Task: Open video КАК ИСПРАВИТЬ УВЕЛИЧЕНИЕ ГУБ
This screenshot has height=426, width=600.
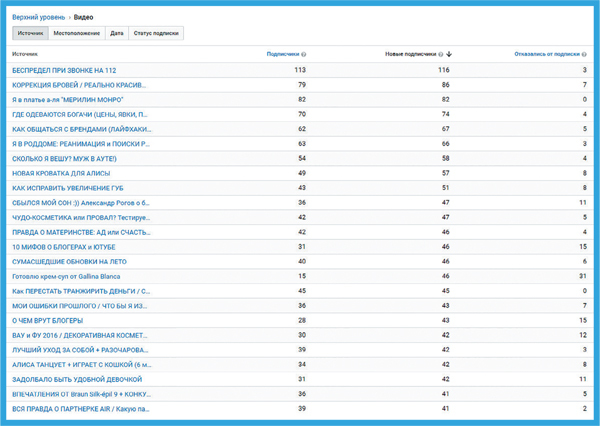Action: tap(66, 188)
